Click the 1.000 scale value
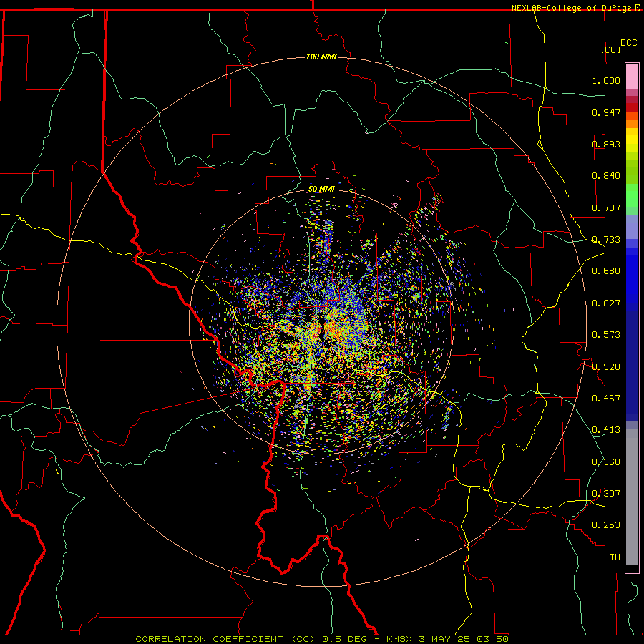The image size is (644, 644). (606, 80)
